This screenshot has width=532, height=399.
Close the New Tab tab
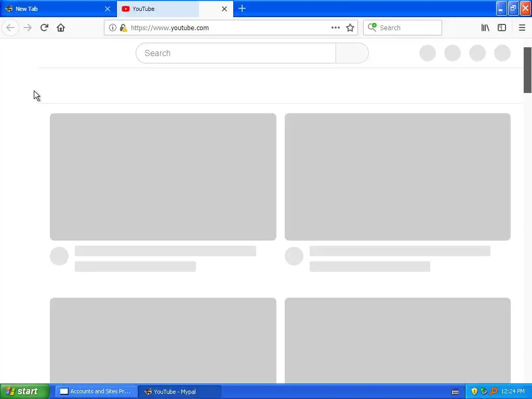tap(108, 9)
